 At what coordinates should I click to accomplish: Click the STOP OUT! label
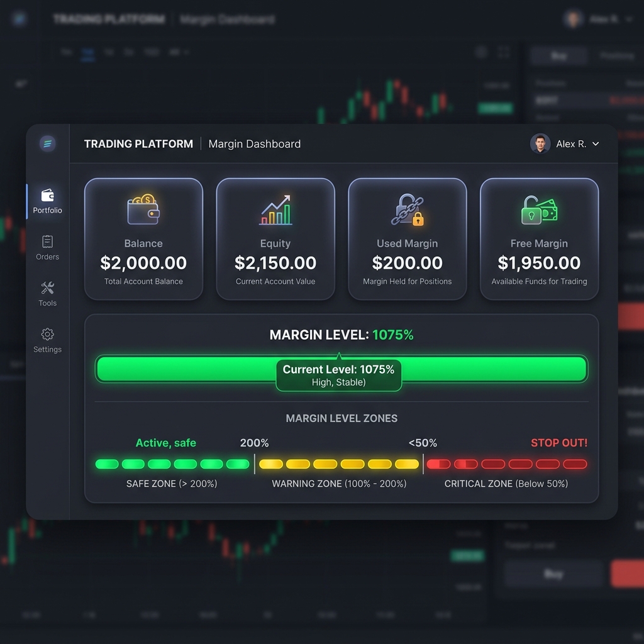[x=559, y=443]
